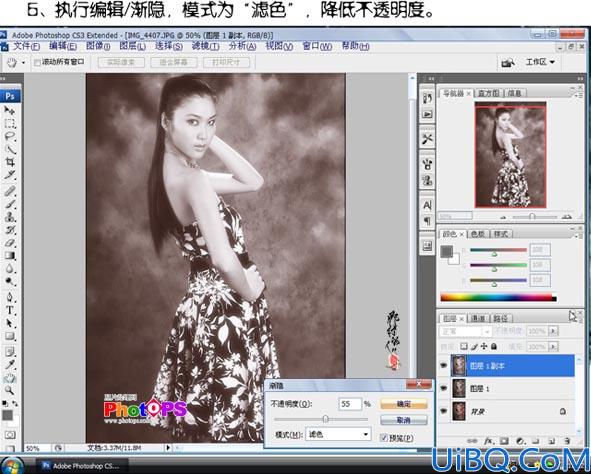Open the 模式 blend mode dropdown

coord(338,434)
